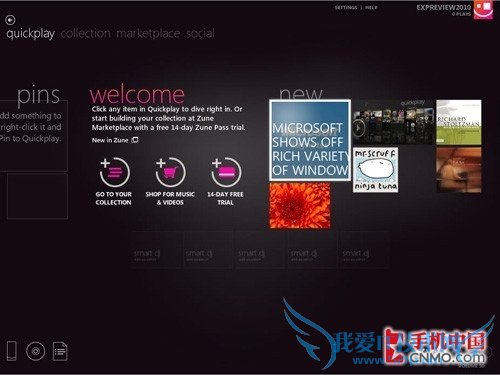This screenshot has height=375, width=500.
Task: Click the 14-Day Free Trial icon
Action: click(x=226, y=172)
